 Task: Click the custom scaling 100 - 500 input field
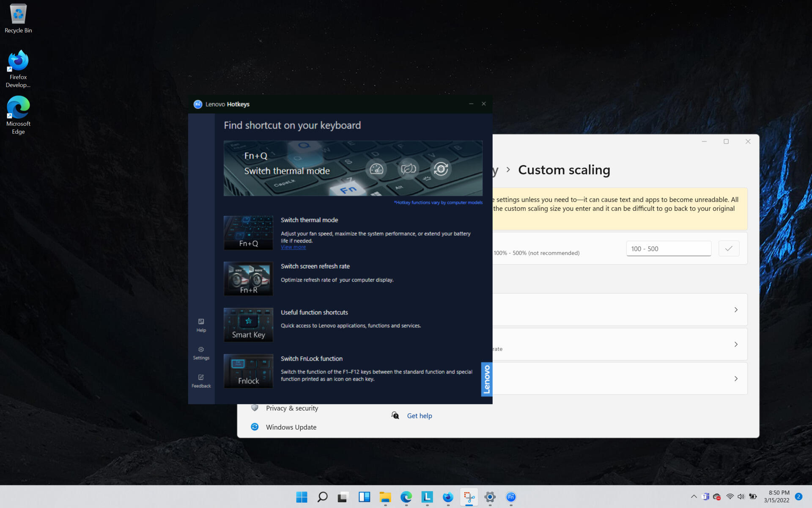pyautogui.click(x=669, y=248)
